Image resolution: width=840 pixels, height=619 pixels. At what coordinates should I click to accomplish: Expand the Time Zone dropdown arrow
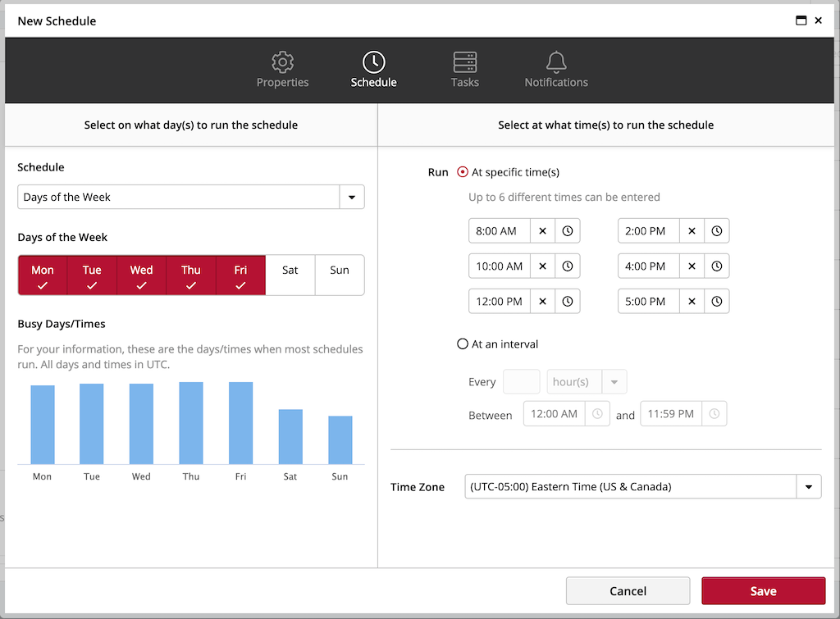point(809,487)
